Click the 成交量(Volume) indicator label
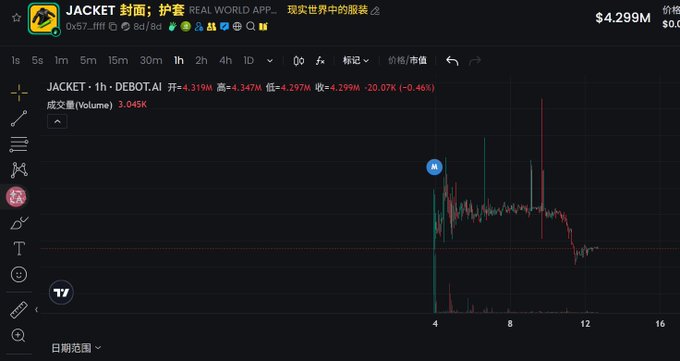This screenshot has height=361, width=680. 79,105
